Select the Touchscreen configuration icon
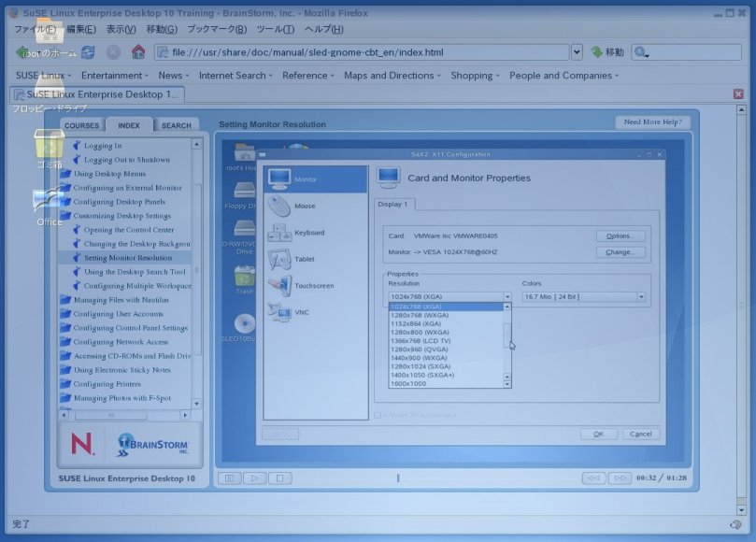756x542 pixels. (280, 286)
